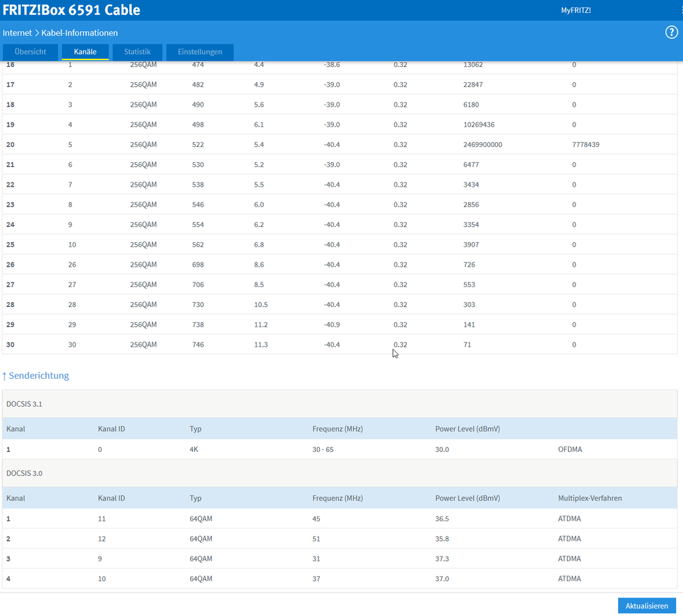This screenshot has height=616, width=683.
Task: Click the upward arrow beside Senderichtung
Action: pos(4,376)
